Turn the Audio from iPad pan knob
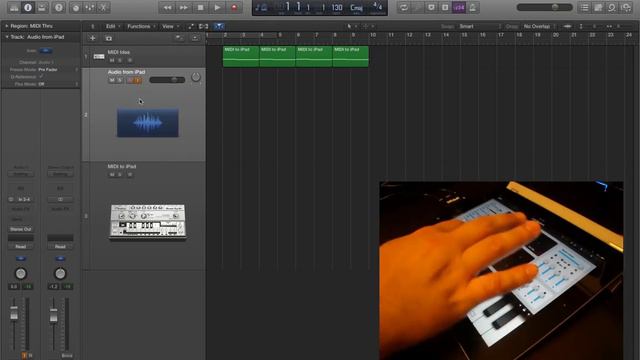 pyautogui.click(x=196, y=77)
